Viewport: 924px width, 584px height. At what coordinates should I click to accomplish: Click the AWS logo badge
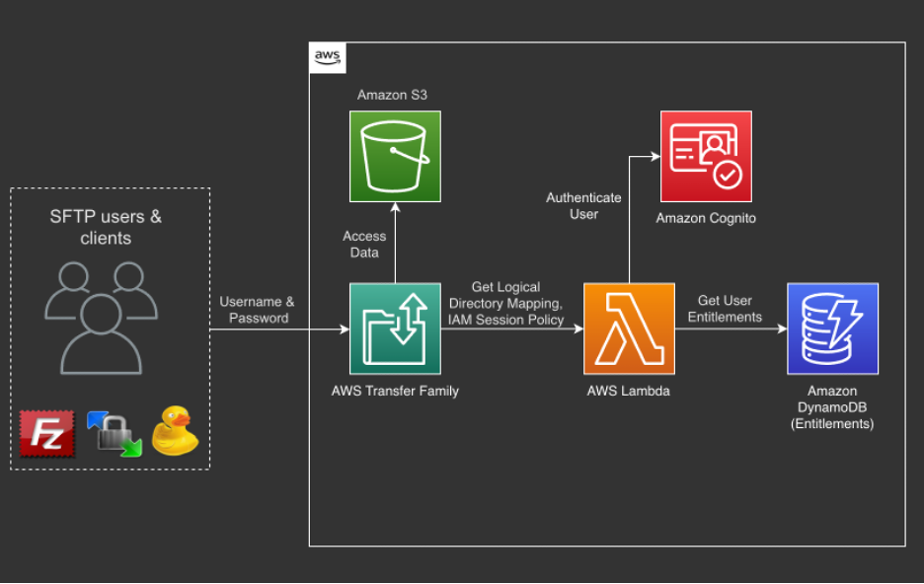328,56
